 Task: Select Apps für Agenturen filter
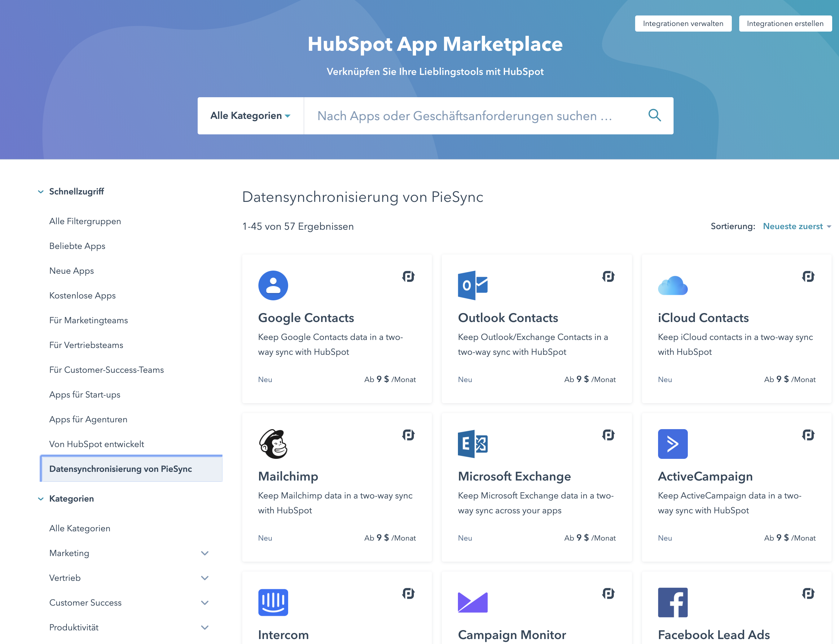88,419
